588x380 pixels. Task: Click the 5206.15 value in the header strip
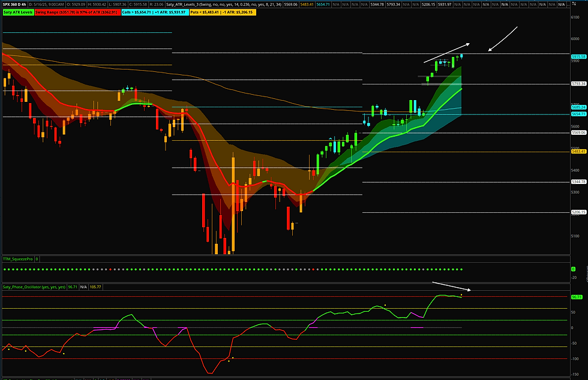[428, 5]
